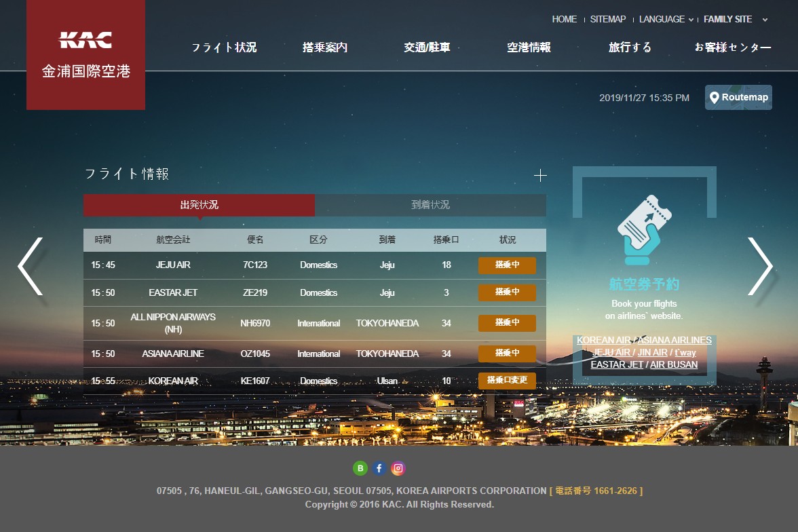This screenshot has height=532, width=798.
Task: Click the 電話番号 1661-2626 text
Action: (x=596, y=491)
